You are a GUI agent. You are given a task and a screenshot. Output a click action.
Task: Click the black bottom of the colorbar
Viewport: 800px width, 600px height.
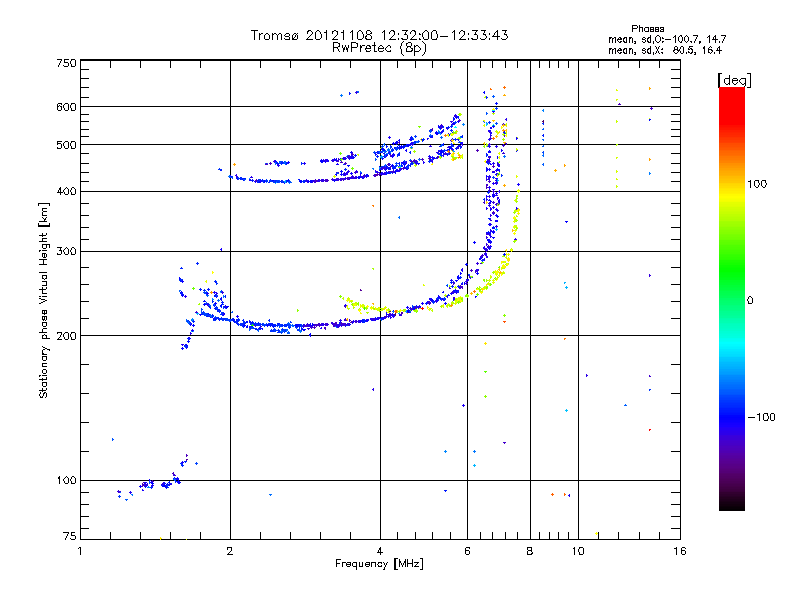(x=732, y=503)
